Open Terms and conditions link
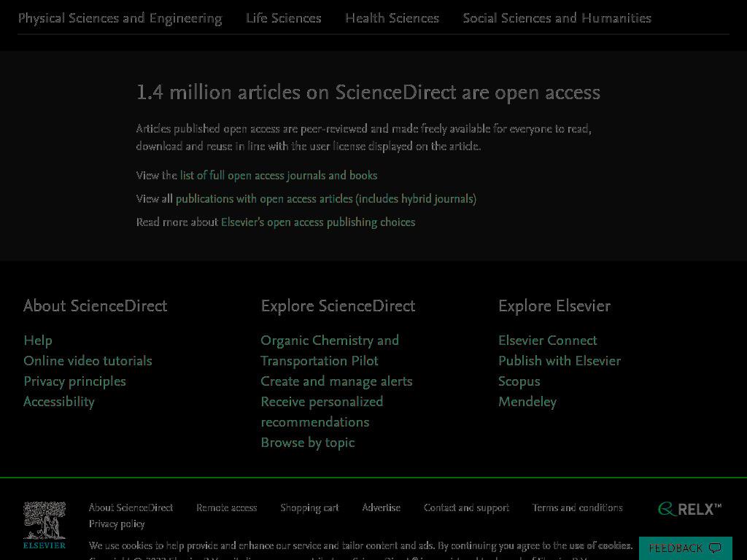 (578, 507)
